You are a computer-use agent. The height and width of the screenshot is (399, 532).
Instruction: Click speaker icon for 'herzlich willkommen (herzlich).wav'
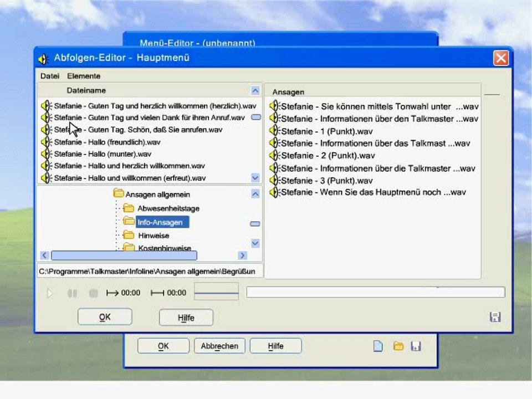point(46,106)
